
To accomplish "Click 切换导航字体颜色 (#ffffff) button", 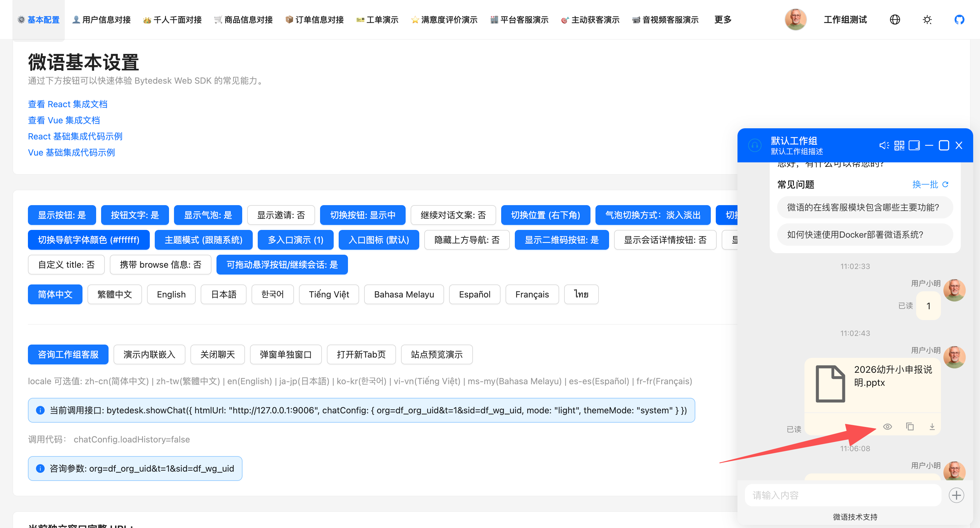I will (x=89, y=240).
